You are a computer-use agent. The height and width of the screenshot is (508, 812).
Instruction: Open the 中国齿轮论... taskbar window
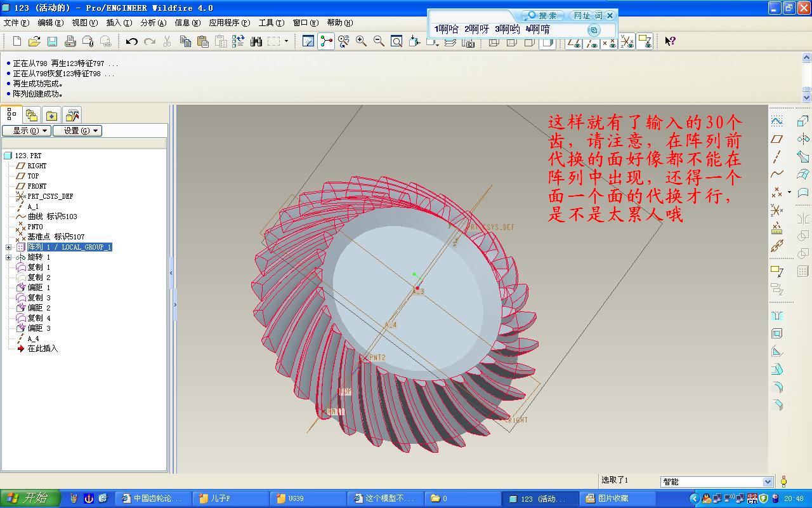152,498
